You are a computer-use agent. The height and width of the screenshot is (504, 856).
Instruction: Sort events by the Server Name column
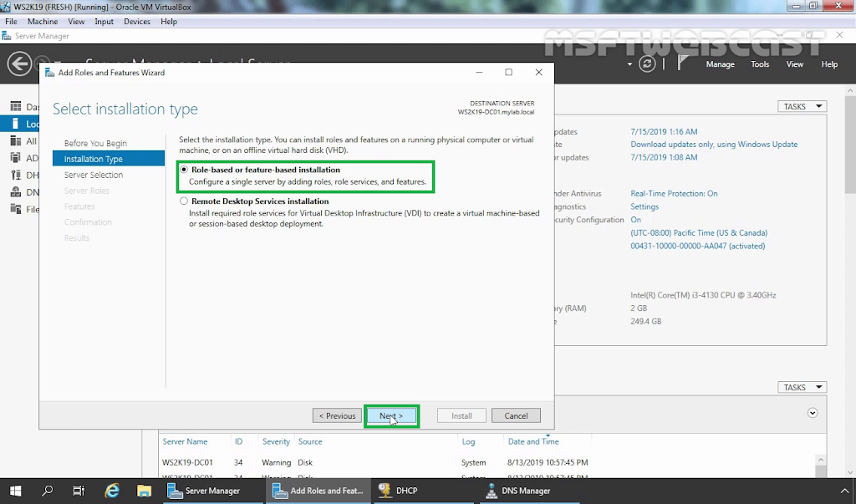[185, 442]
